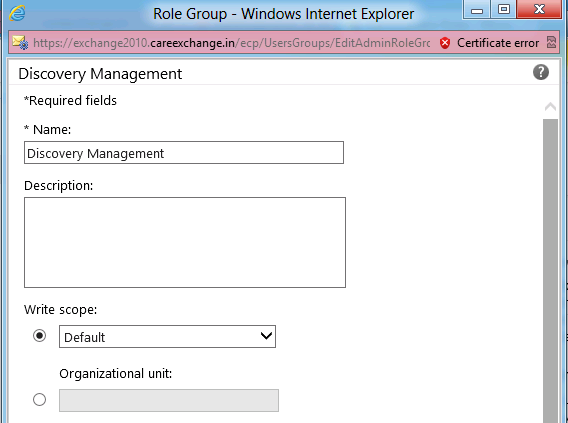This screenshot has width=568, height=423.
Task: Click the red Certificate error shield icon
Action: click(445, 43)
